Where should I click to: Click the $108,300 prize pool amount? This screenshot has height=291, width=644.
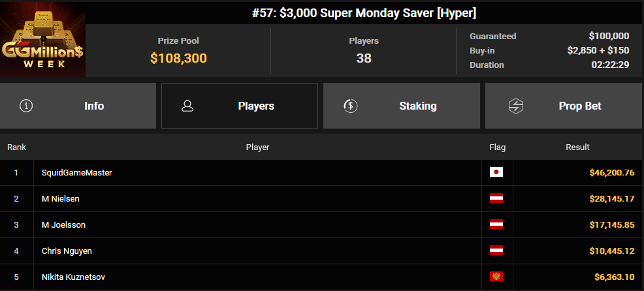pyautogui.click(x=178, y=58)
